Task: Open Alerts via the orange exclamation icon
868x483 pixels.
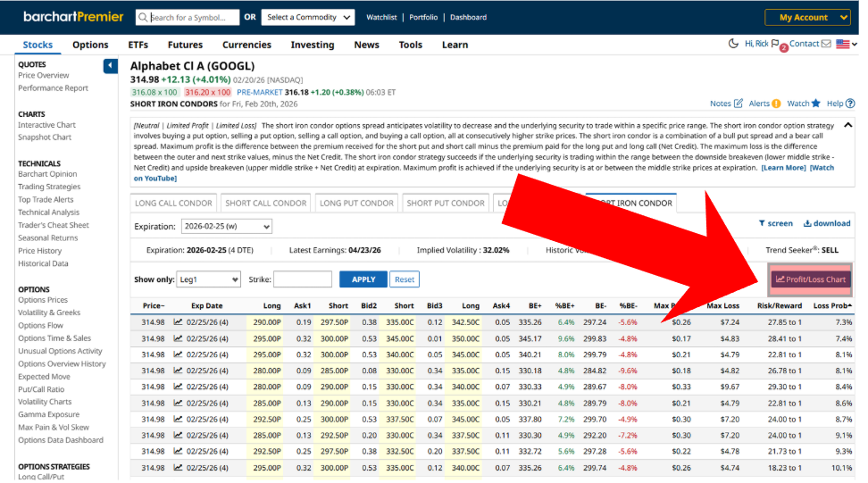Action: click(x=776, y=104)
